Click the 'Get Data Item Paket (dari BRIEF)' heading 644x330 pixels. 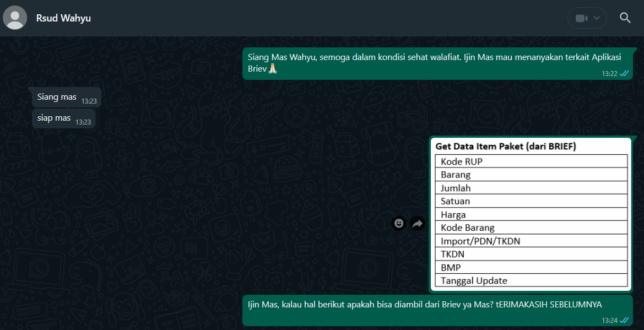tap(506, 147)
